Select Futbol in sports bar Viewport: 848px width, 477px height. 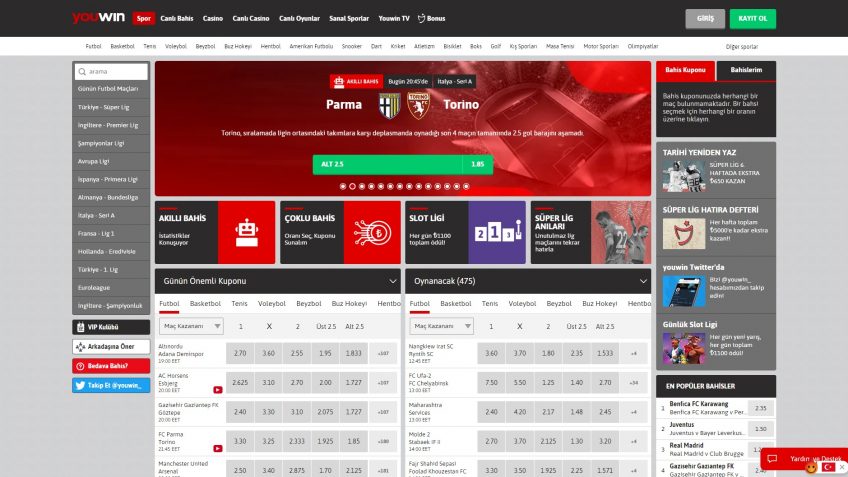[x=93, y=47]
